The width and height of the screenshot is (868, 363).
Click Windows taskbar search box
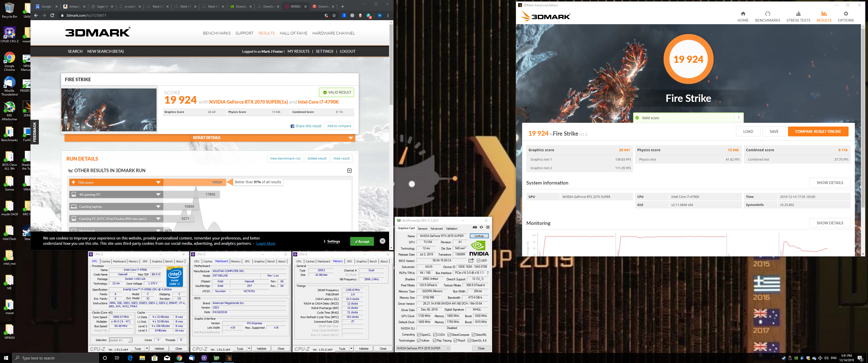(x=56, y=358)
